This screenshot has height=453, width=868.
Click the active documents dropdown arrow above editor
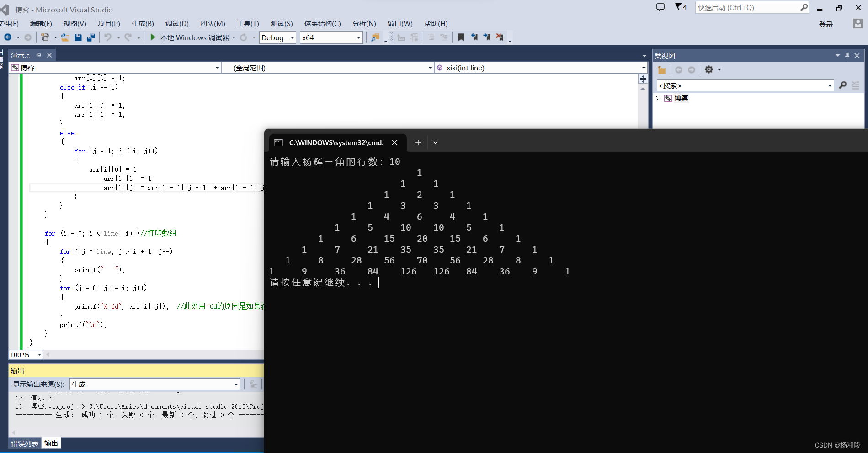[644, 56]
